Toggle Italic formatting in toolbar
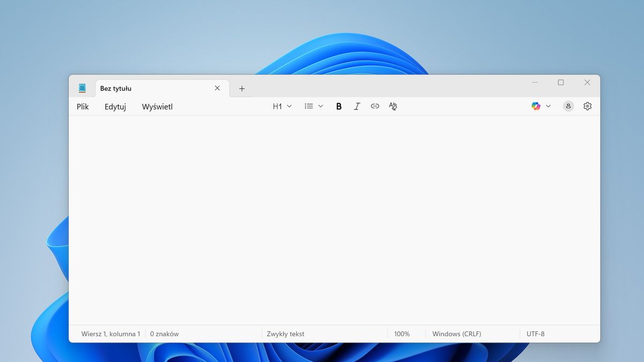644x362 pixels. point(357,106)
